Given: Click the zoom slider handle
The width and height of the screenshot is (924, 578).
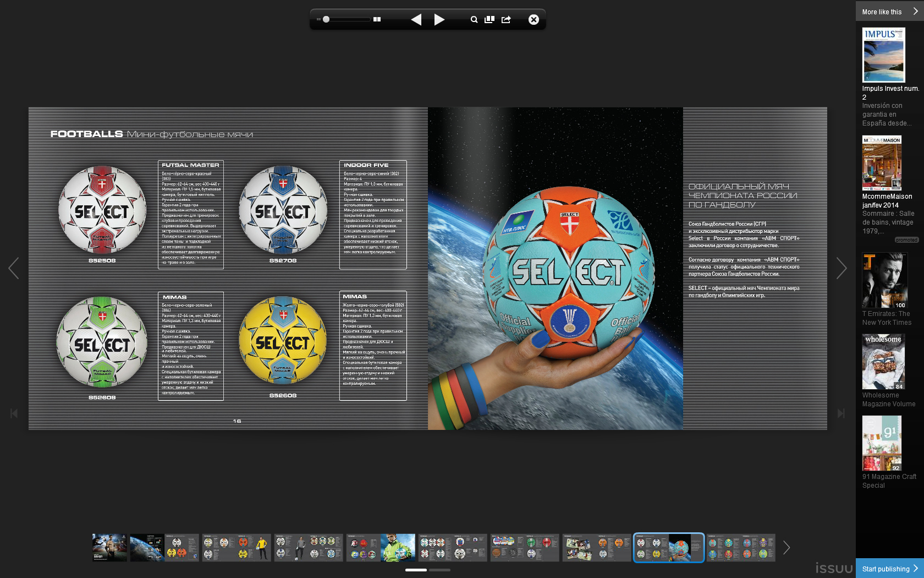Looking at the screenshot, I should coord(326,19).
